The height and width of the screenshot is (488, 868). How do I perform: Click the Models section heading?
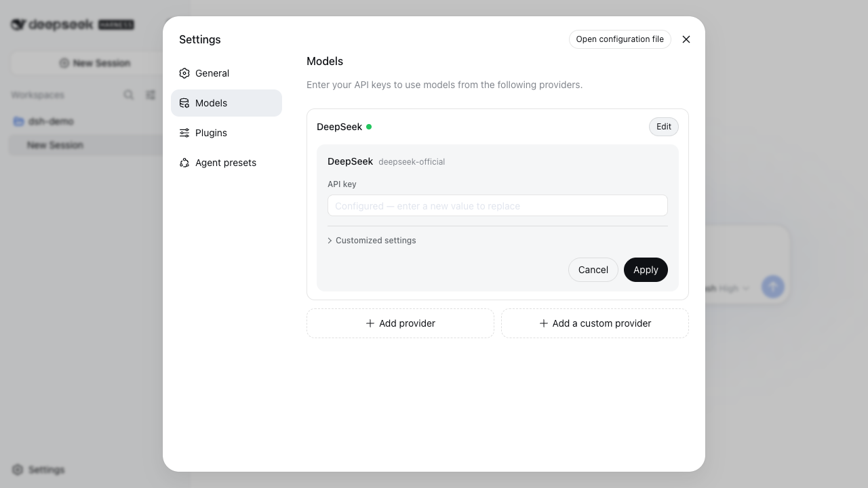[x=325, y=61]
